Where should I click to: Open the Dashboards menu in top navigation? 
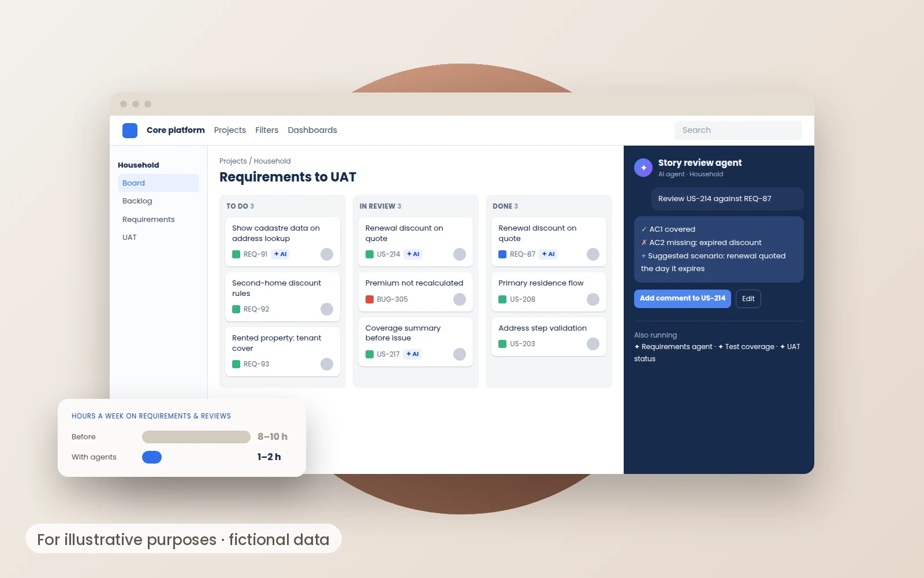(312, 131)
